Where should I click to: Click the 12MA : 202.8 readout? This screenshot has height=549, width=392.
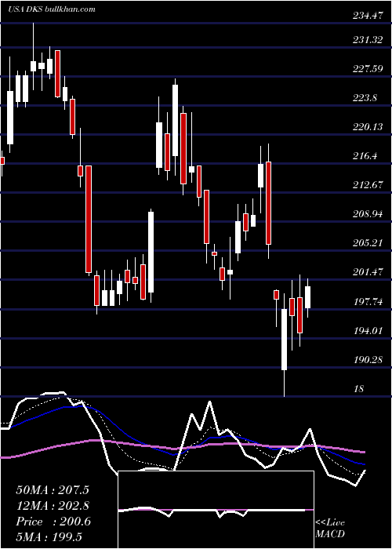click(53, 506)
